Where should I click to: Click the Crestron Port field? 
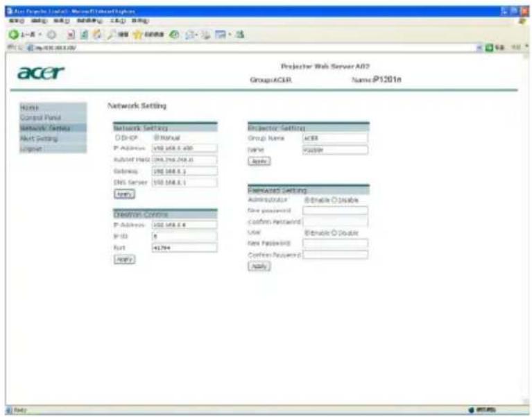[x=185, y=248]
